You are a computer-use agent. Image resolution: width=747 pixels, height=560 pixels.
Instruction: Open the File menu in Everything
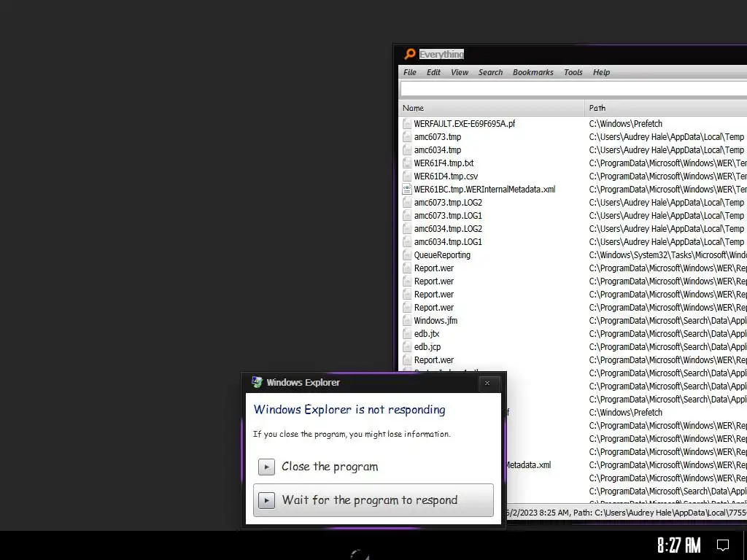[410, 72]
